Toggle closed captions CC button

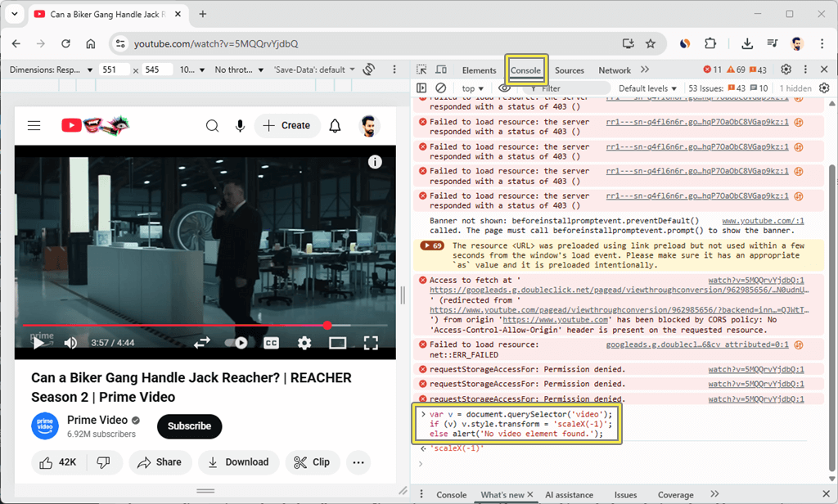[272, 343]
